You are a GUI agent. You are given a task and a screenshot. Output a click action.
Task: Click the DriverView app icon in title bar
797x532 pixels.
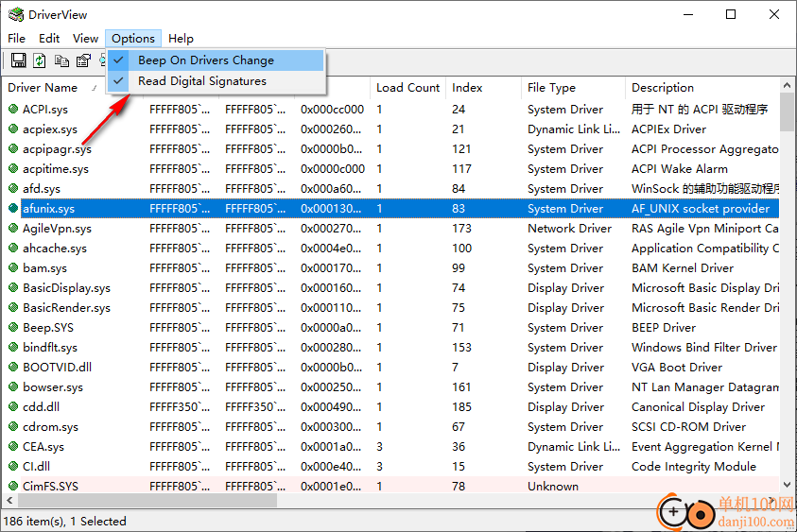pyautogui.click(x=16, y=14)
